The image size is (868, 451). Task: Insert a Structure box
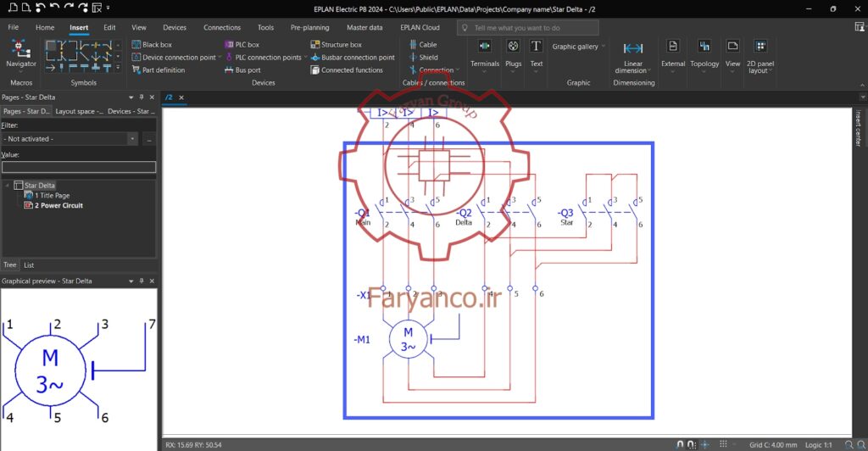click(x=336, y=44)
